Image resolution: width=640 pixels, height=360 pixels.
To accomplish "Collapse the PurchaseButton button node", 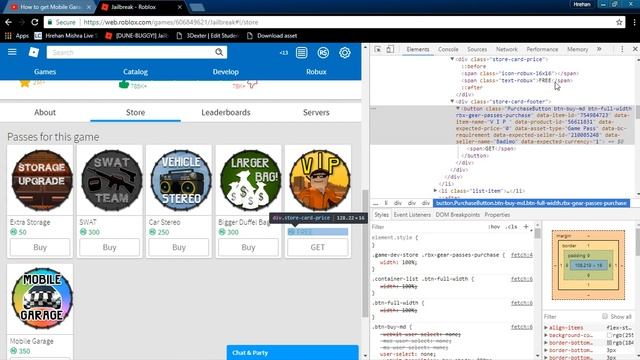I will click(x=458, y=109).
